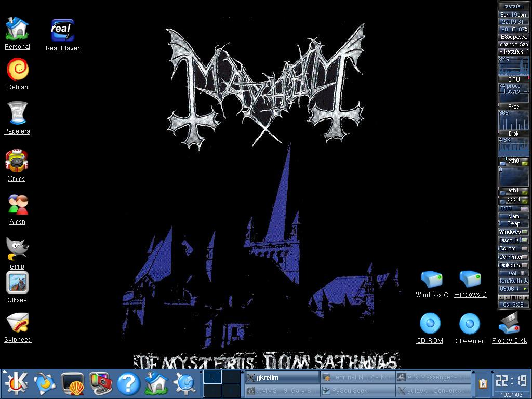Open the KDE K menu in the panel

[x=16, y=383]
